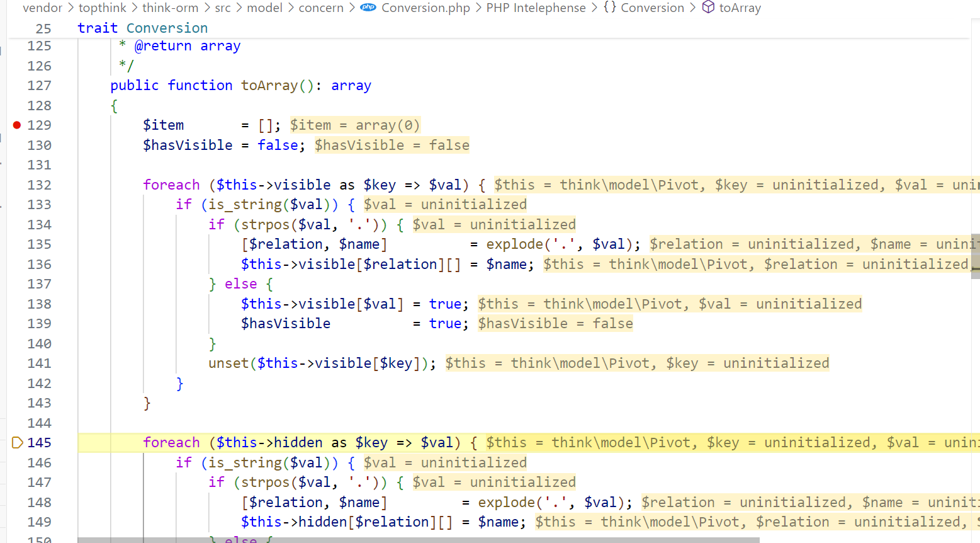Open Conversion.php in the breadcrumb
This screenshot has width=980, height=543.
coord(425,8)
